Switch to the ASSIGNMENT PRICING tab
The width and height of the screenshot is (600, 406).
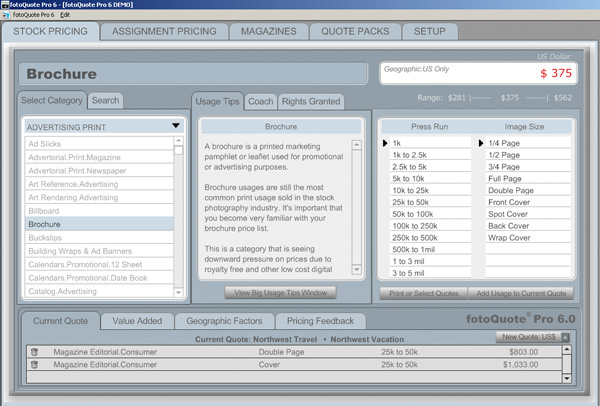(x=163, y=32)
